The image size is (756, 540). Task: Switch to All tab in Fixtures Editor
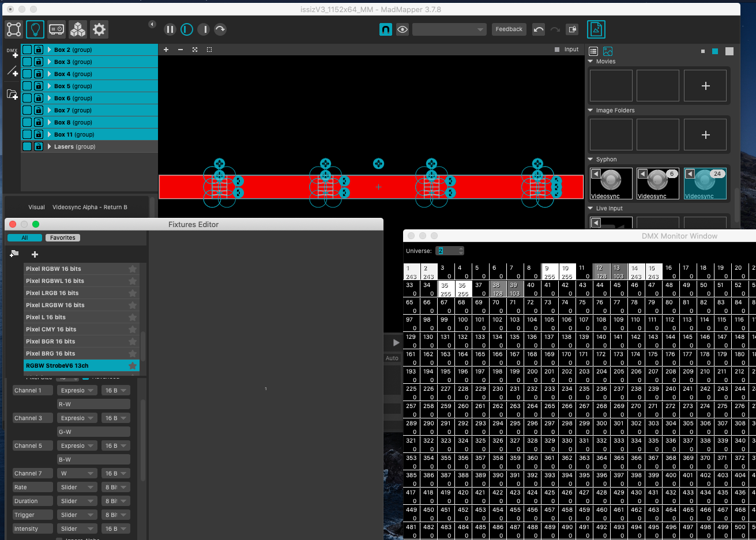tap(24, 237)
